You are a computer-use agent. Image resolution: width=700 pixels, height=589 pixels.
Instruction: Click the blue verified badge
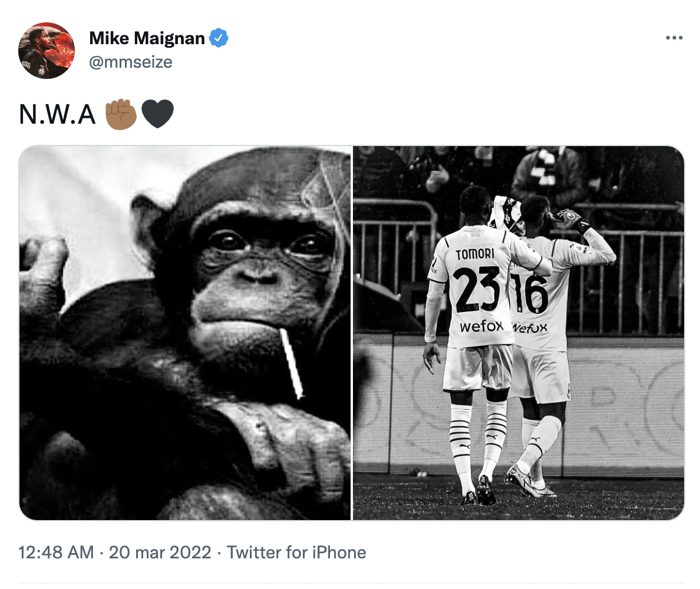tap(219, 38)
